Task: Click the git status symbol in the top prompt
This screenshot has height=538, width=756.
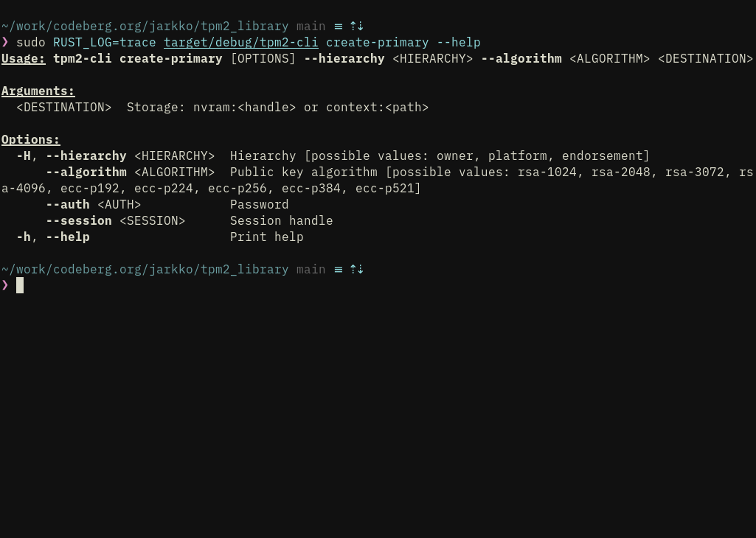Action: [339, 27]
